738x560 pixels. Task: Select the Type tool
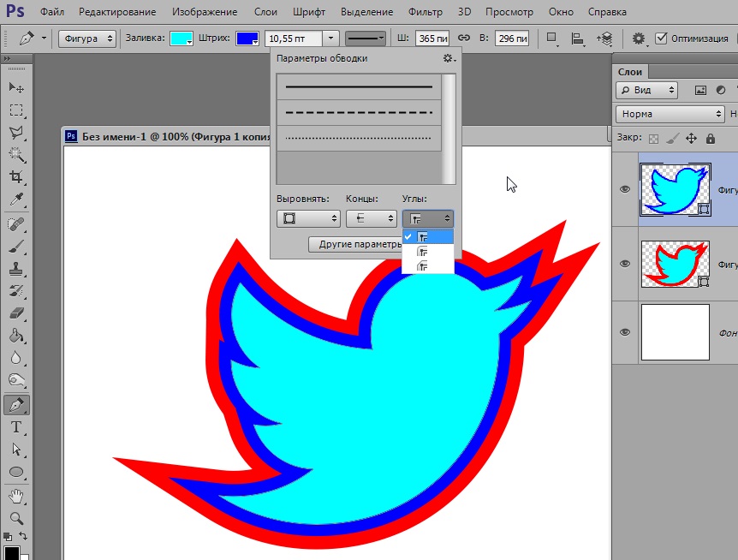pos(16,427)
